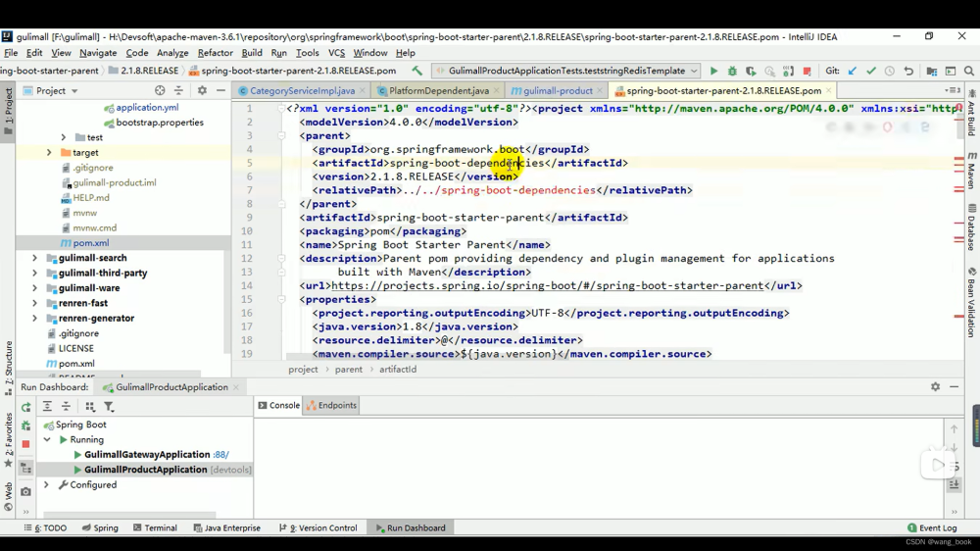
Task: Open the Refactor menu
Action: [215, 53]
